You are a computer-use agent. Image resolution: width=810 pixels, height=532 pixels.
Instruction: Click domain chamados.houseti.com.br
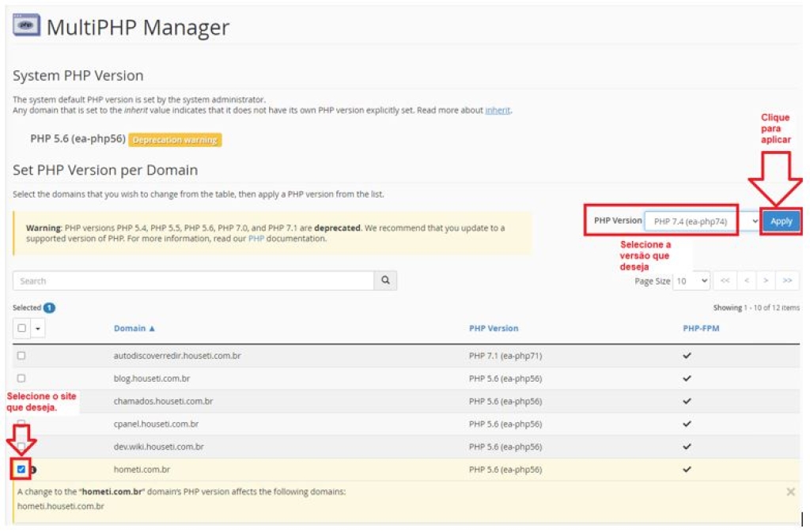[163, 401]
